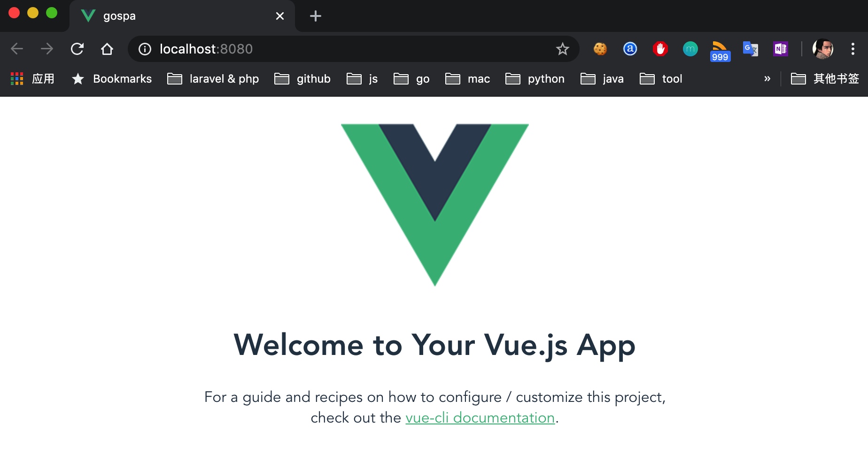Select the gospa browser tab

(x=182, y=16)
